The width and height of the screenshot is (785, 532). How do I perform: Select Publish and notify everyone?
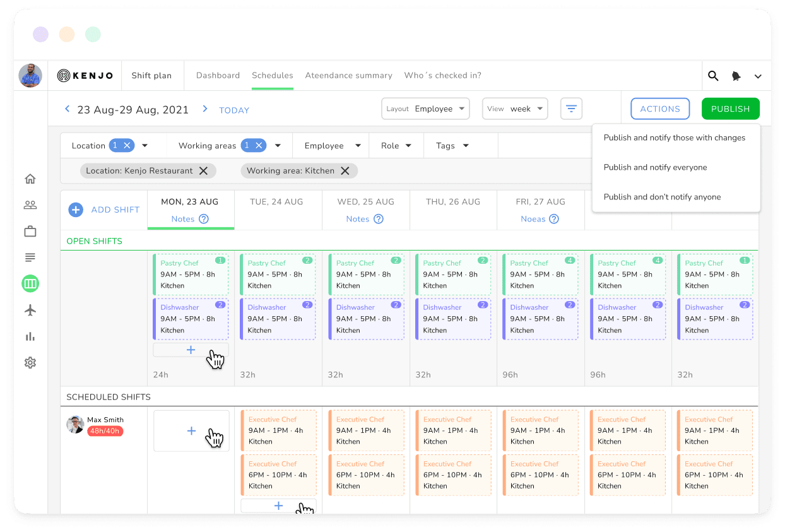[655, 167]
